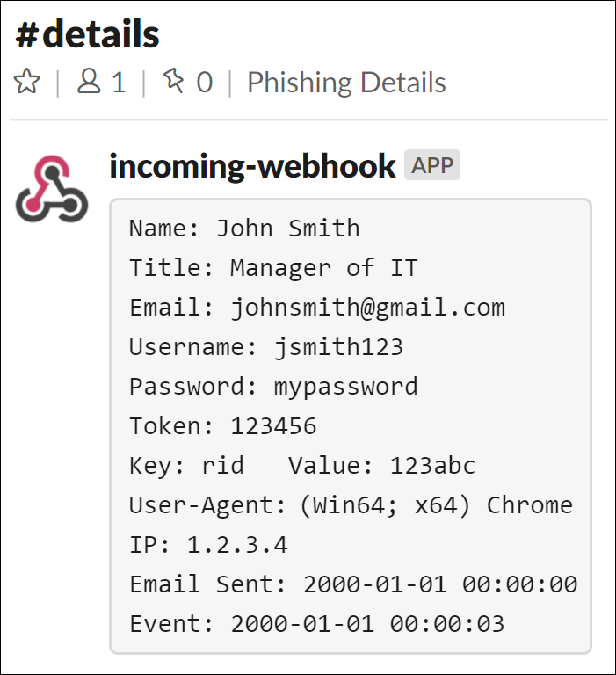Star the #details channel
Viewport: 616px width, 675px height.
tap(26, 81)
